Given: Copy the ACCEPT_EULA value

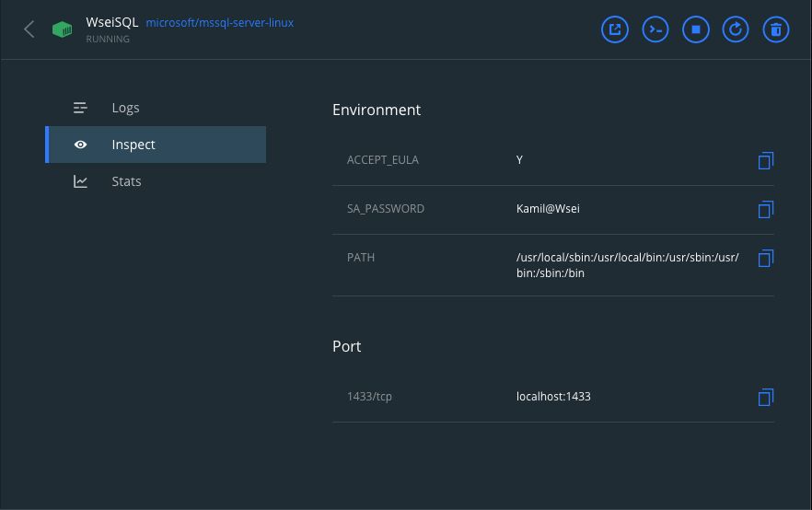Looking at the screenshot, I should pos(765,161).
